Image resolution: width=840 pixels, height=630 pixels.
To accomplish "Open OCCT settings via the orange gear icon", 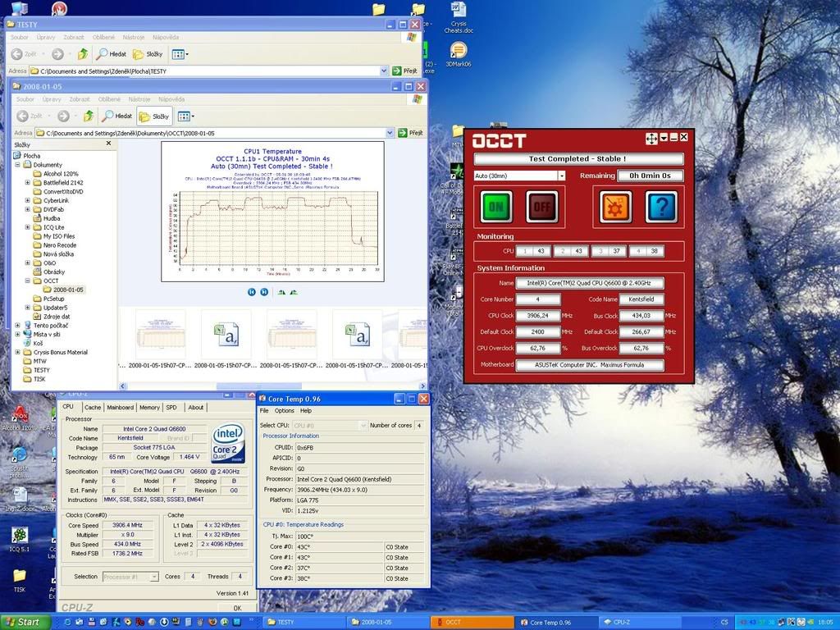I will click(615, 207).
